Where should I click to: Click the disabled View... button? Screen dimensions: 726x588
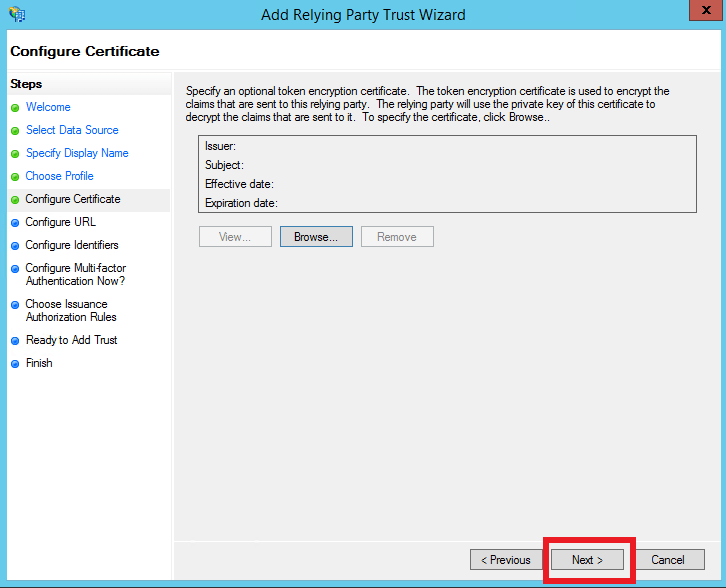(235, 237)
